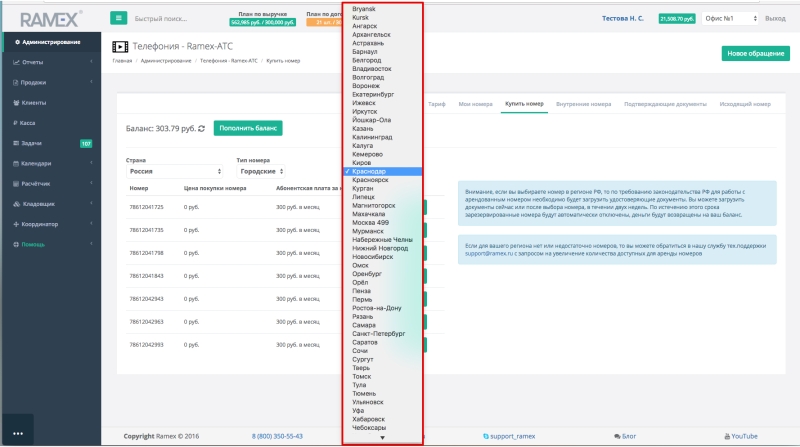Click the Новое обращение button
Screen dimensions: 800x447
pyautogui.click(x=756, y=54)
